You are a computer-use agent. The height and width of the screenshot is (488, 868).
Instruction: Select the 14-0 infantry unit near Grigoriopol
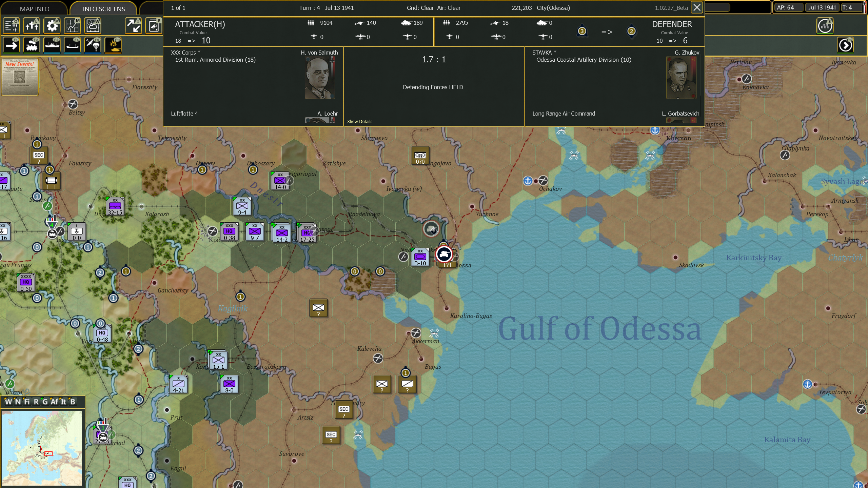(280, 181)
